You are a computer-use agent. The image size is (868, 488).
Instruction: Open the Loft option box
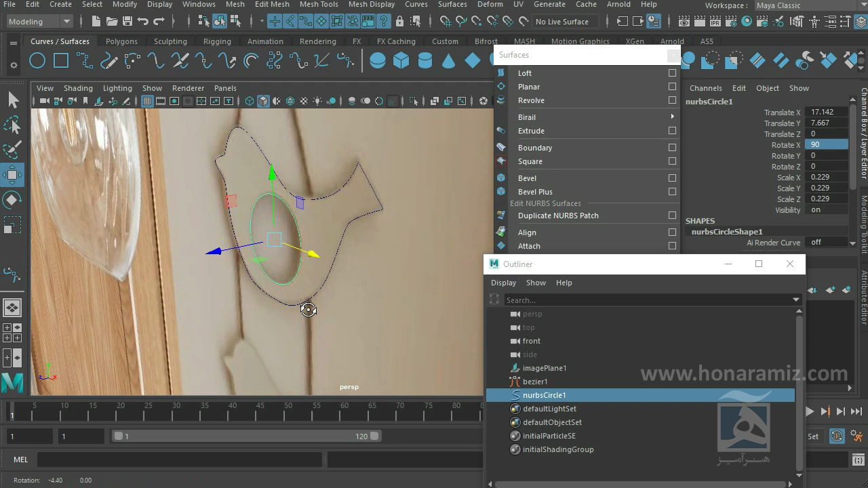(x=672, y=73)
